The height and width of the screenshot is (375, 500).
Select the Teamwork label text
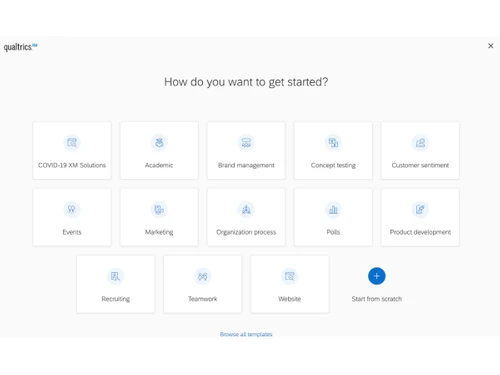[202, 299]
